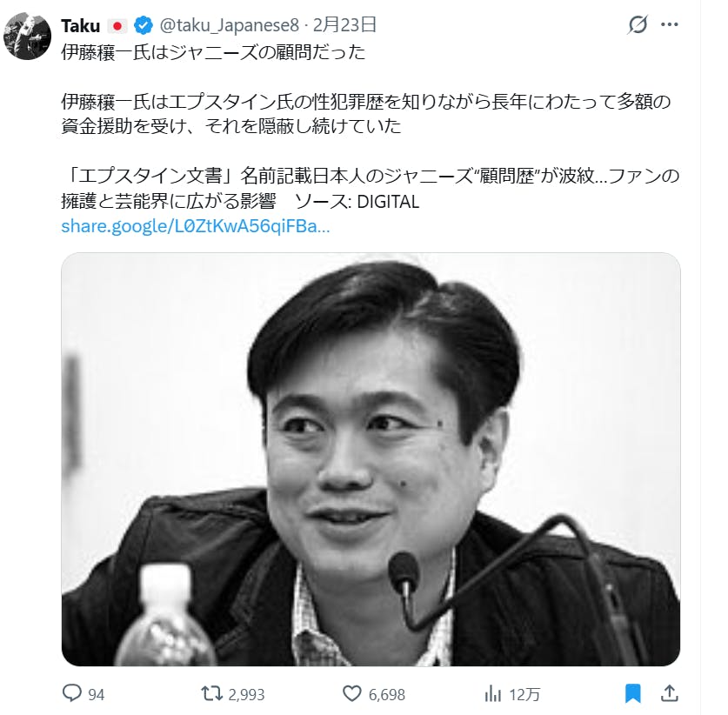This screenshot has width=728, height=715.
Task: Open the reply comment icon
Action: pyautogui.click(x=72, y=693)
